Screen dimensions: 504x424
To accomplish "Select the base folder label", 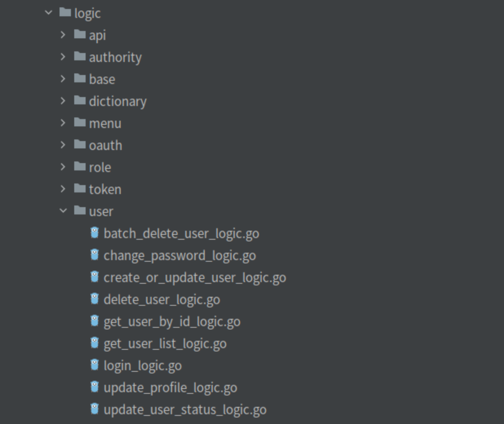I will (x=102, y=79).
